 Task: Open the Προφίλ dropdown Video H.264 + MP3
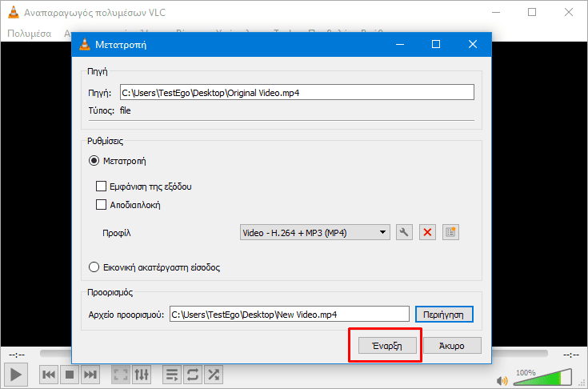tap(315, 233)
